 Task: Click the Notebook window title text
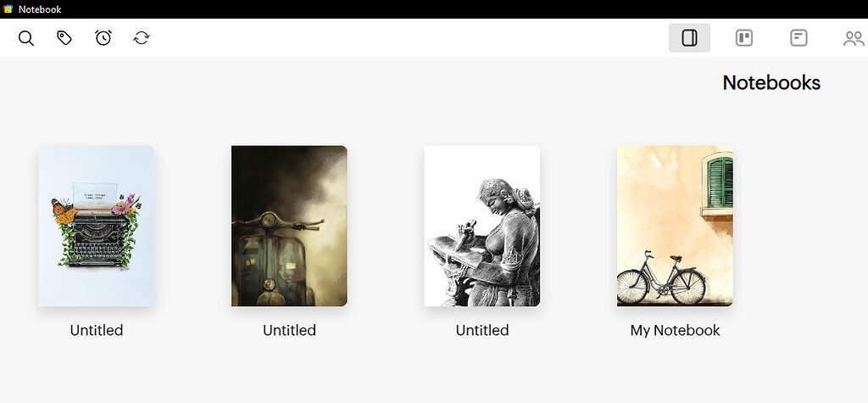click(40, 9)
